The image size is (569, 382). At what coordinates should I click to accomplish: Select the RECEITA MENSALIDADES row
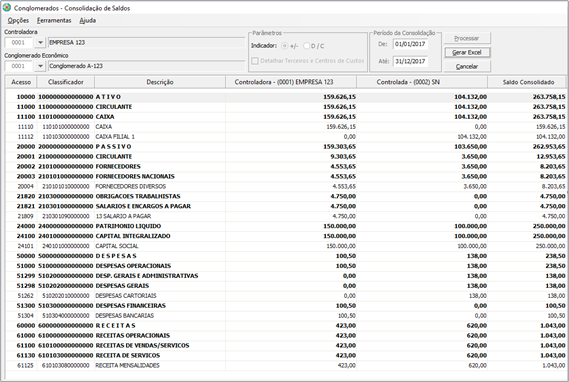tap(286, 365)
